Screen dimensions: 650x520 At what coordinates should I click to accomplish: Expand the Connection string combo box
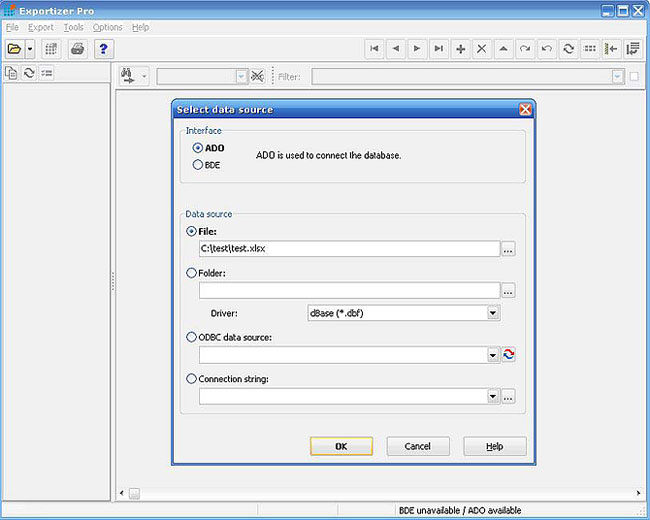[x=492, y=397]
